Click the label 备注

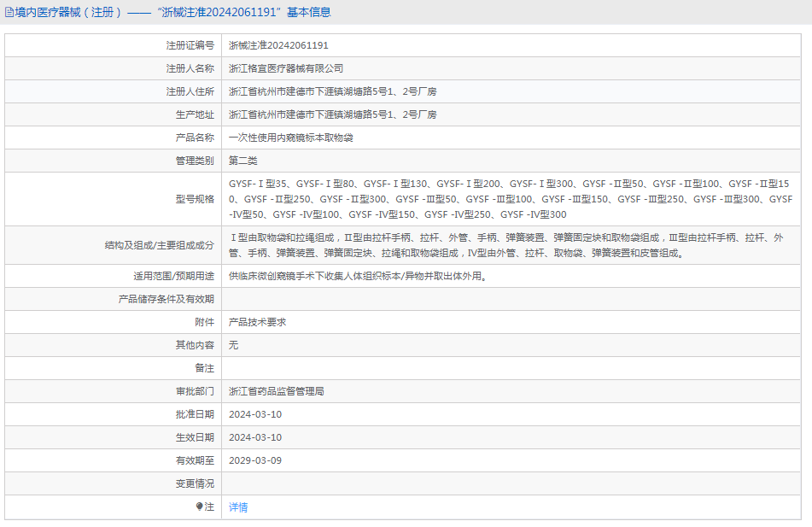click(205, 368)
